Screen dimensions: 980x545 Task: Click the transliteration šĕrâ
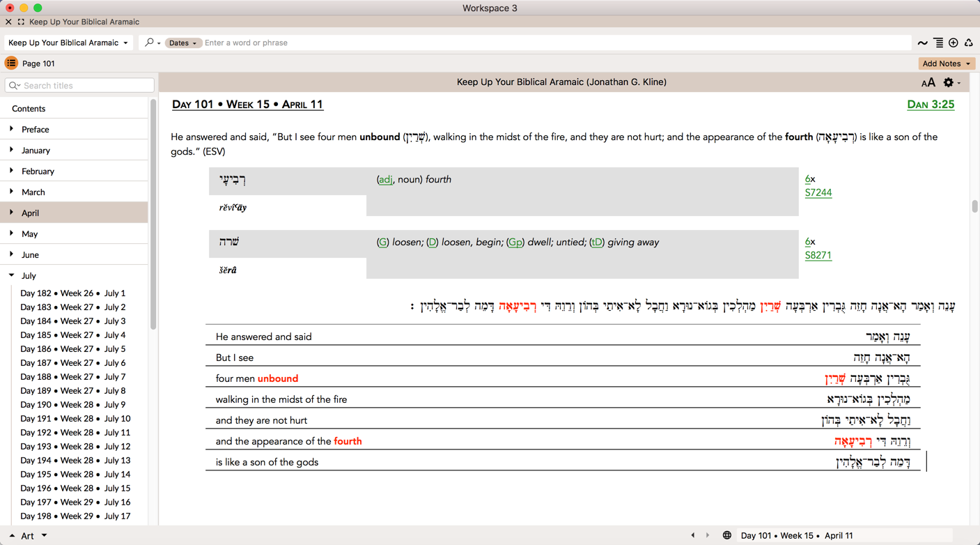point(228,270)
